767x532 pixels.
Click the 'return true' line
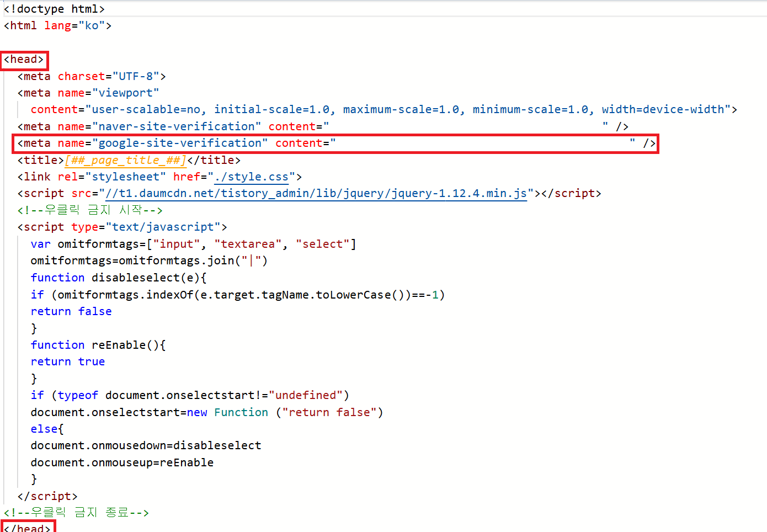(x=68, y=362)
